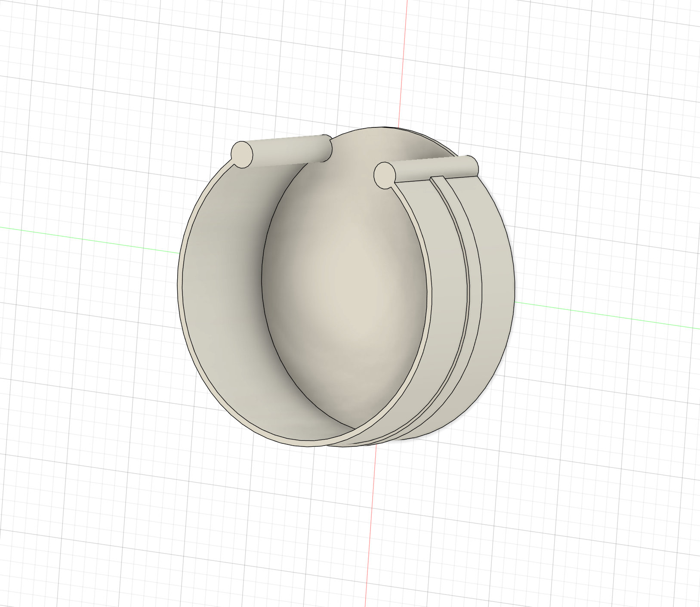Click the green axis line left of model

[86, 239]
